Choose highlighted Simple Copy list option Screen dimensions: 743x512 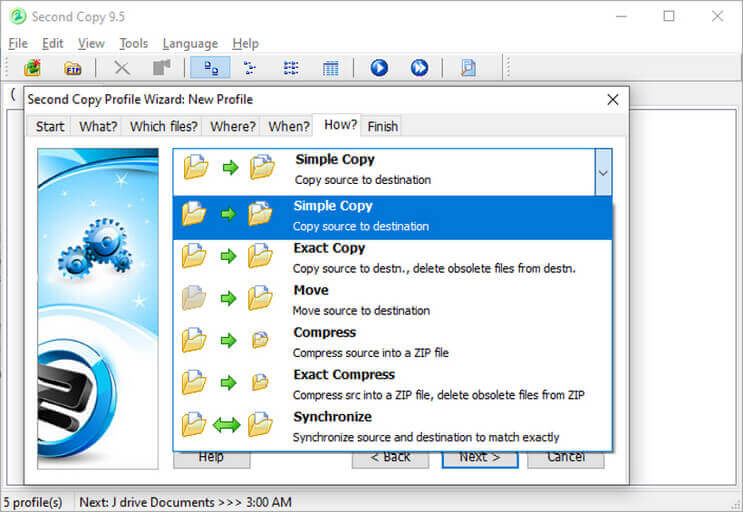point(392,217)
